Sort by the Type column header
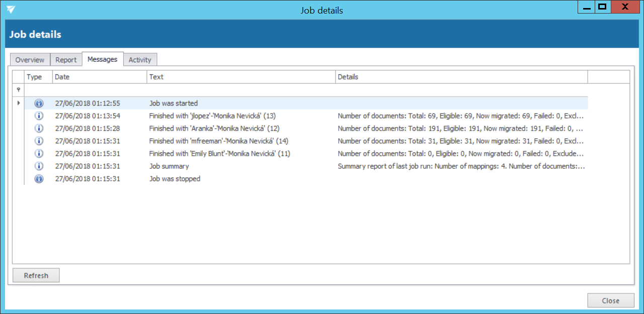The width and height of the screenshot is (644, 314). [x=39, y=77]
